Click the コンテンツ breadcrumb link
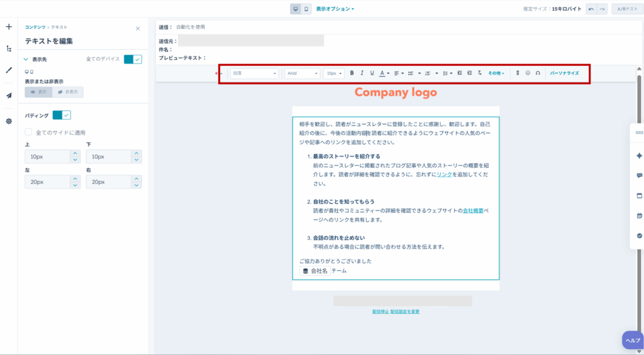Image resolution: width=644 pixels, height=355 pixels. [x=35, y=27]
